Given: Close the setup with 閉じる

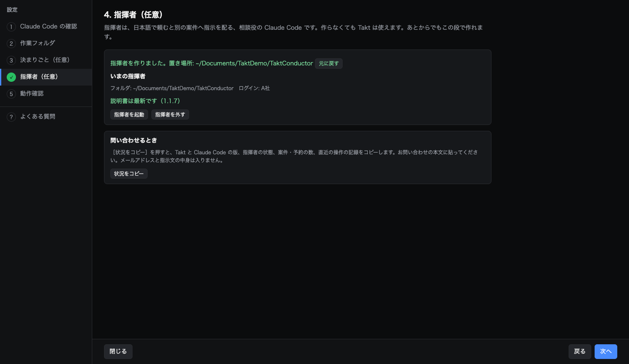Looking at the screenshot, I should [118, 351].
